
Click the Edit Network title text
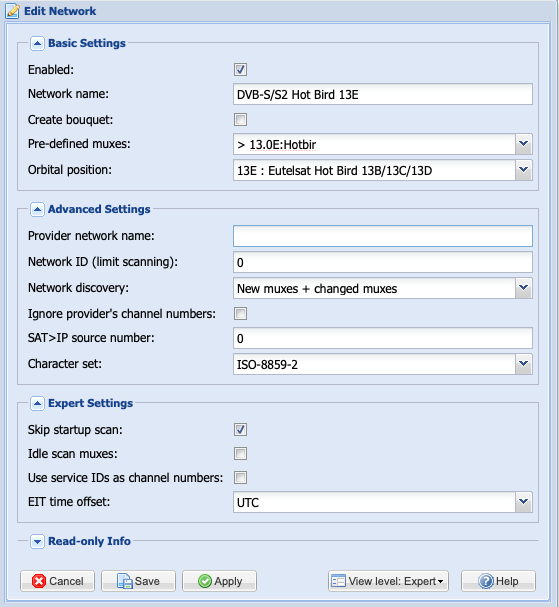click(x=60, y=11)
